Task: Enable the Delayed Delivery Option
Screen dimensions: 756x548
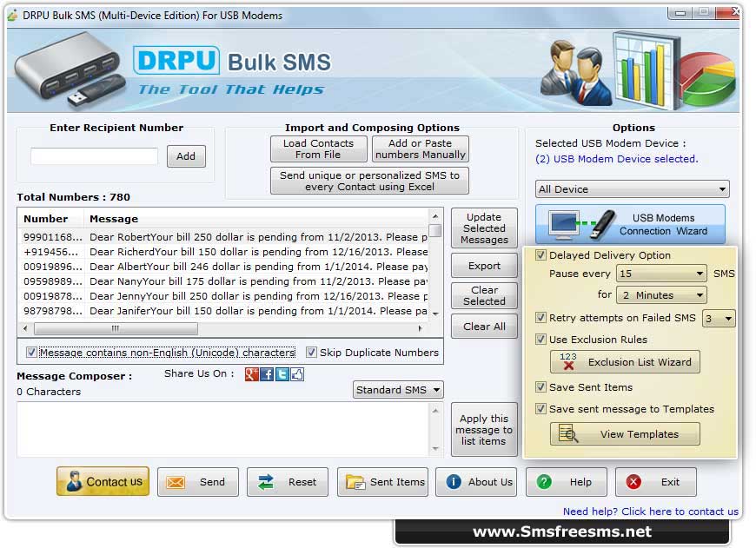Action: (541, 255)
